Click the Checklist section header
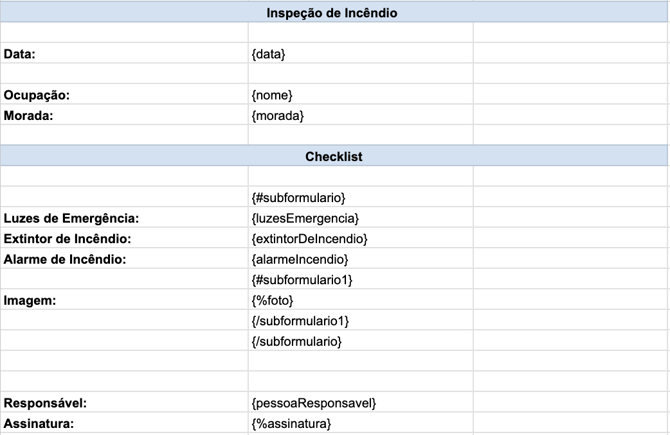The image size is (670, 435). 333,157
